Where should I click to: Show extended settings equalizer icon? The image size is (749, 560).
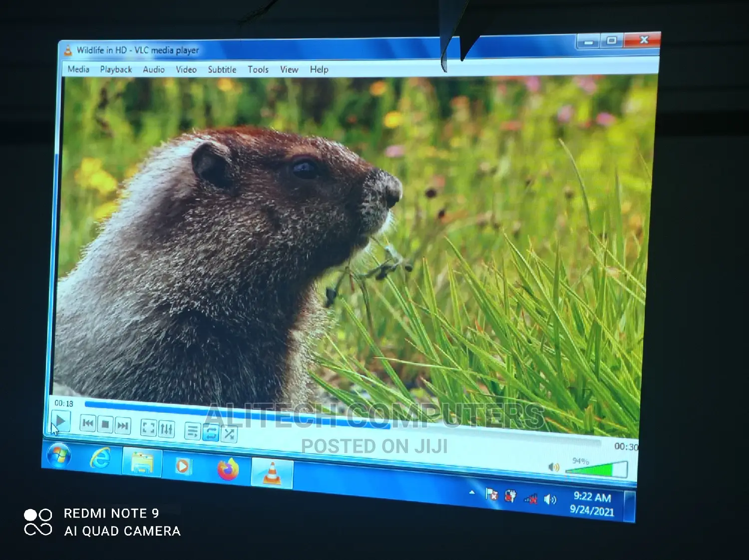tap(166, 429)
